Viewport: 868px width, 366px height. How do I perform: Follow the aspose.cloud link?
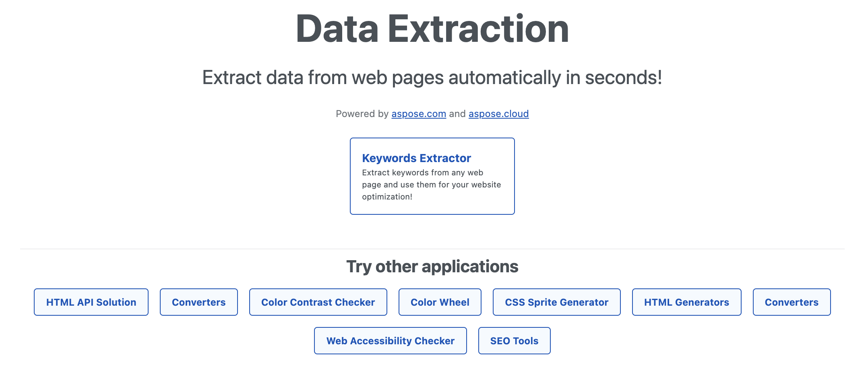[498, 114]
